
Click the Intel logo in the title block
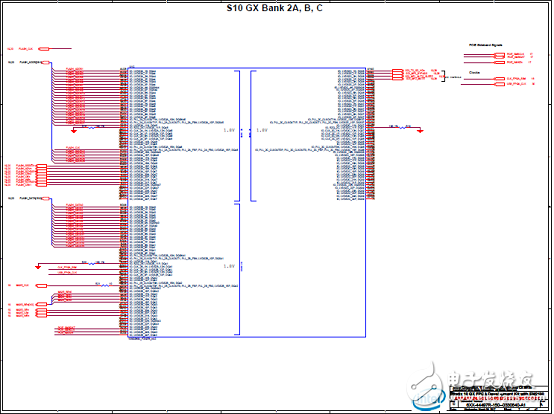428,399
